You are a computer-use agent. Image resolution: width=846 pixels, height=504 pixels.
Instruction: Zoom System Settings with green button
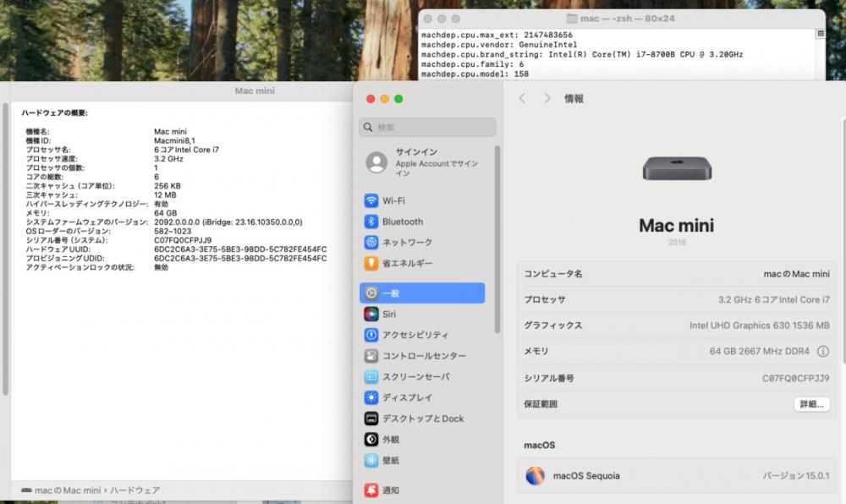(x=398, y=99)
